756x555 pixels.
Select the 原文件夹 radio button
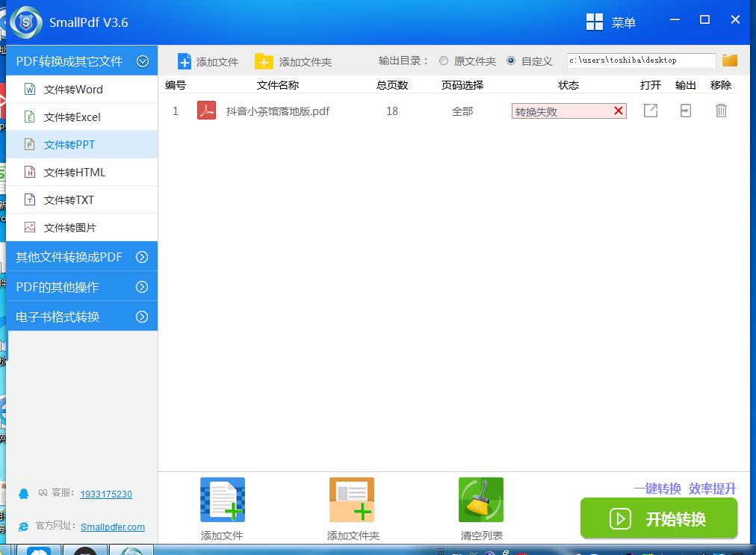[x=444, y=61]
